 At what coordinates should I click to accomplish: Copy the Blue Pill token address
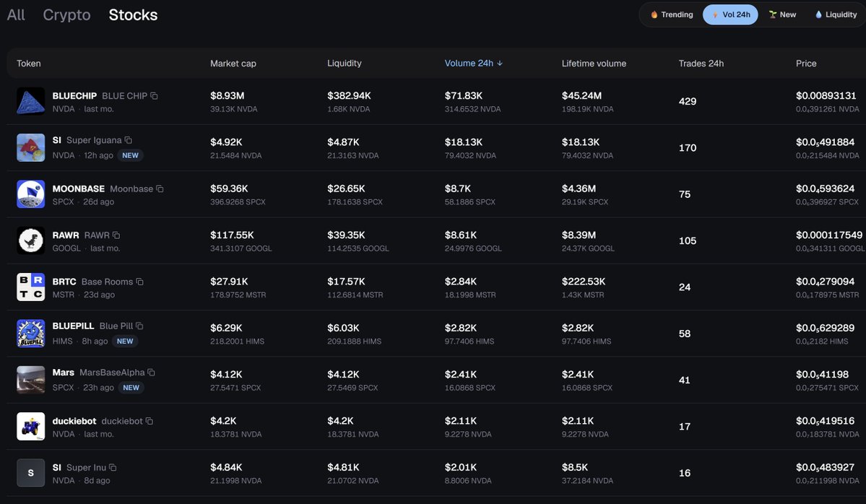(139, 326)
